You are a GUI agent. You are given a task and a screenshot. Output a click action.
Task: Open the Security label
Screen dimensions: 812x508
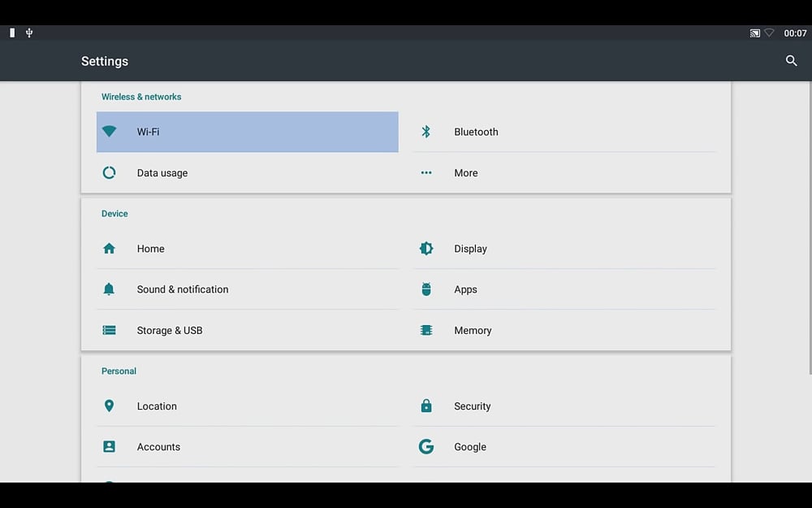point(473,406)
